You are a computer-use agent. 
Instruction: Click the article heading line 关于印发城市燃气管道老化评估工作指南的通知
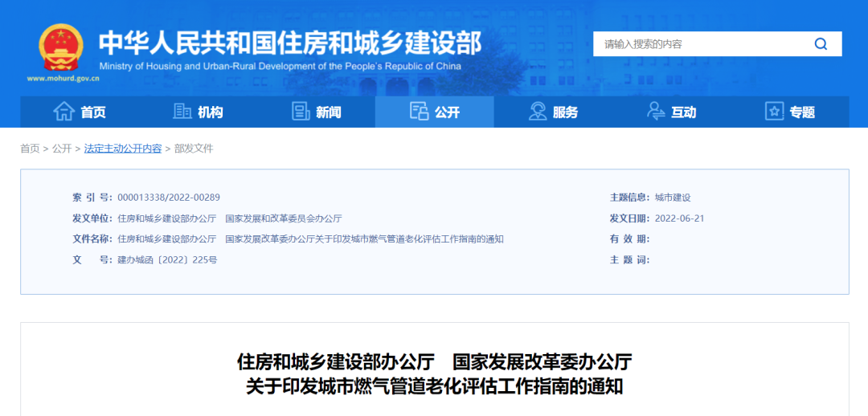point(435,386)
